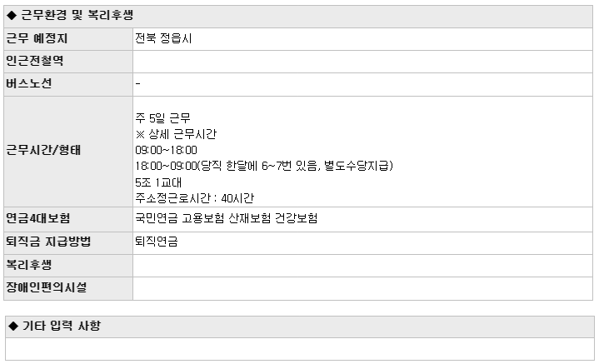Select the 인근전철역 label cell
The image size is (599, 364).
(x=68, y=62)
